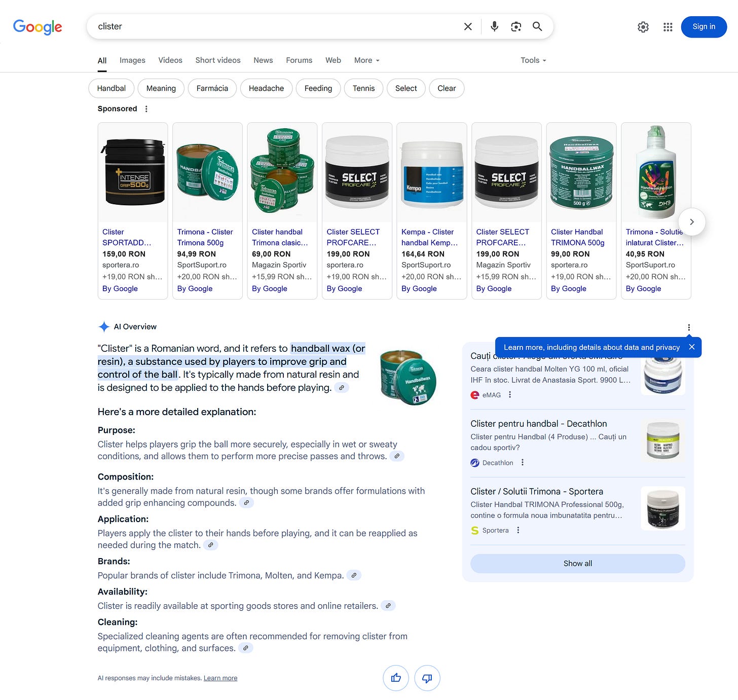The width and height of the screenshot is (738, 700).
Task: Open 'Clister / Solutii Trimona - Sportera' result
Action: click(x=537, y=492)
